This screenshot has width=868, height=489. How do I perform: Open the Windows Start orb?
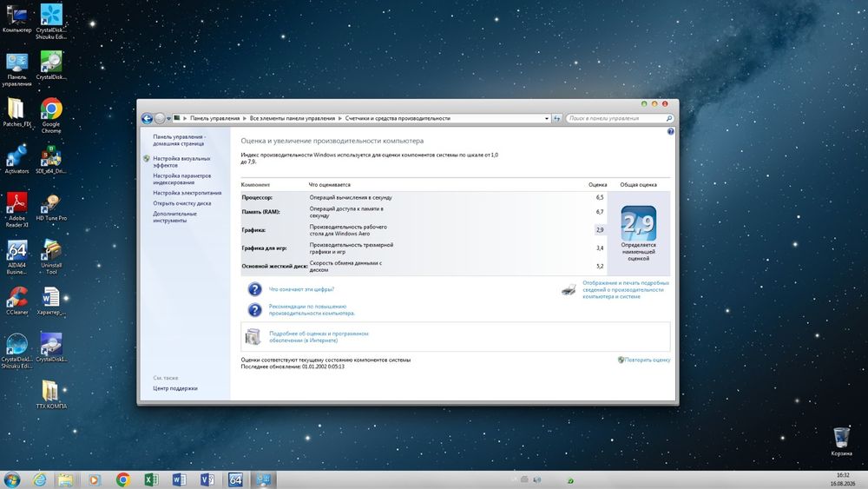coord(11,479)
